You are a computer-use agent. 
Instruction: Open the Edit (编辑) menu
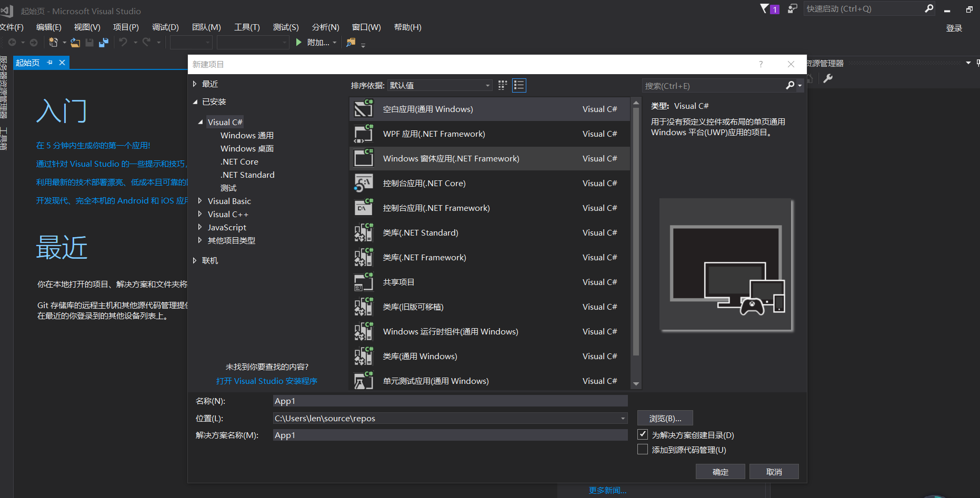49,27
